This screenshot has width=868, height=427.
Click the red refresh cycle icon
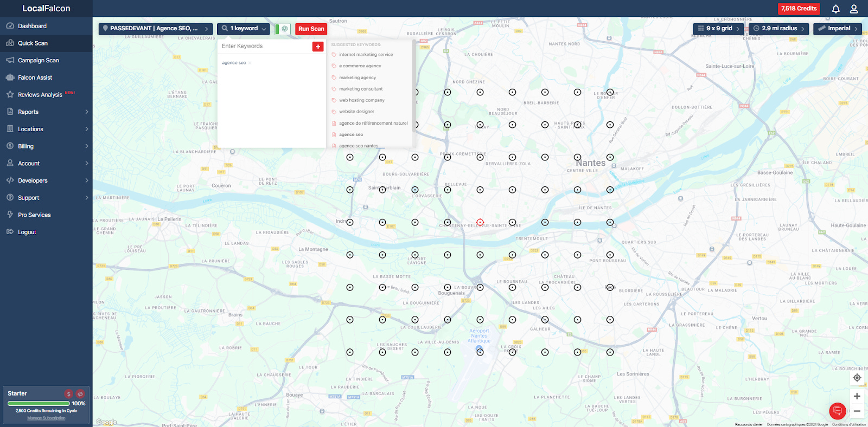pos(80,394)
